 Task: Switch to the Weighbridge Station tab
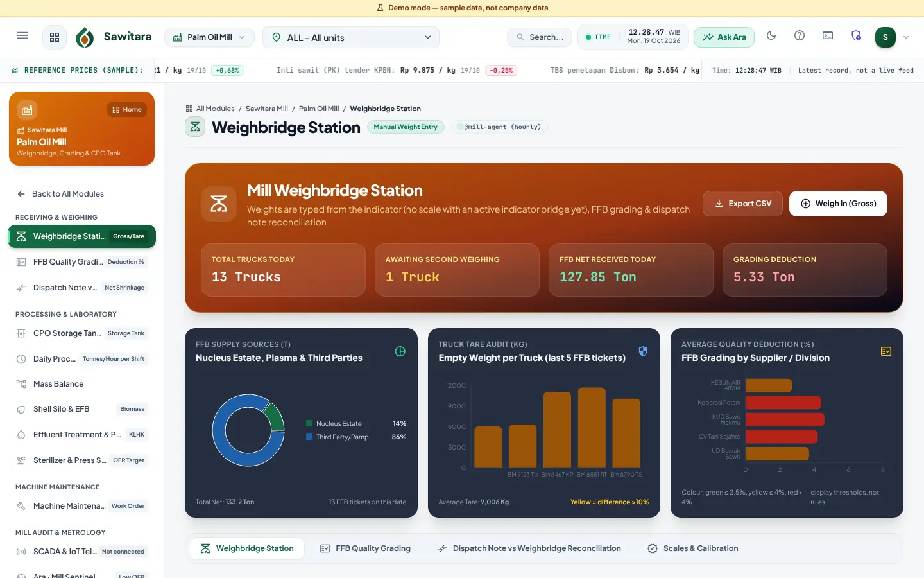pos(247,548)
